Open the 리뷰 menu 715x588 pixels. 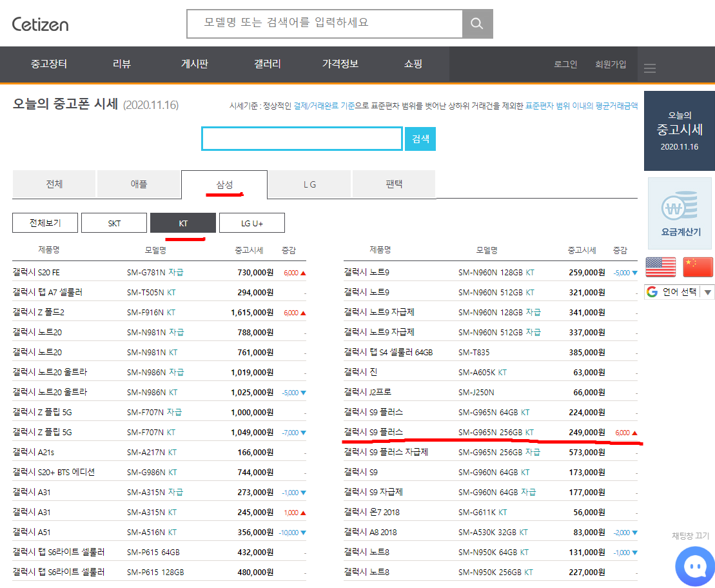point(122,64)
